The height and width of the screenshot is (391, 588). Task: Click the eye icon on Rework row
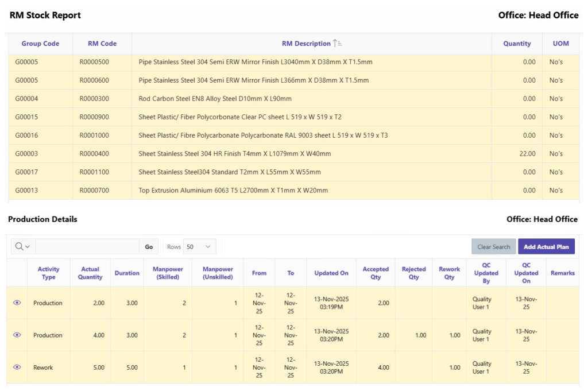coord(17,367)
